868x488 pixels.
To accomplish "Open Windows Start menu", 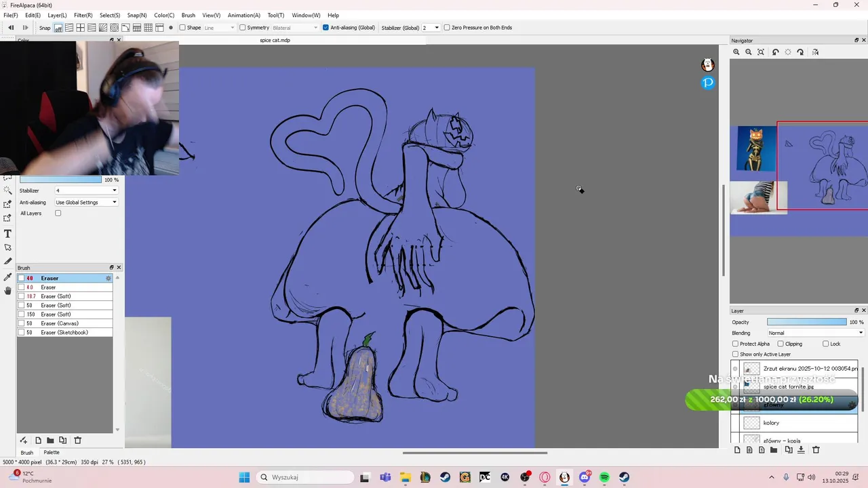I will point(244,477).
